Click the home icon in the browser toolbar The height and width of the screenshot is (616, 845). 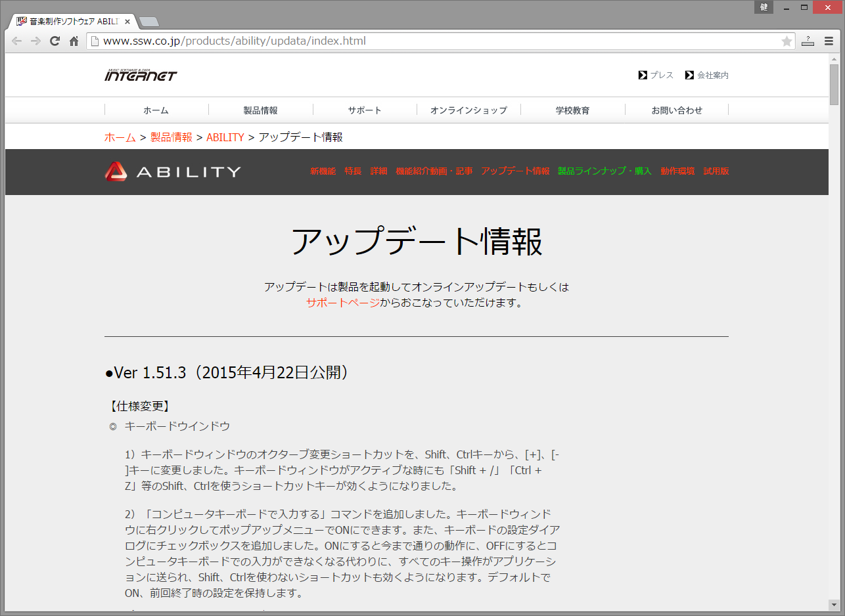point(74,41)
